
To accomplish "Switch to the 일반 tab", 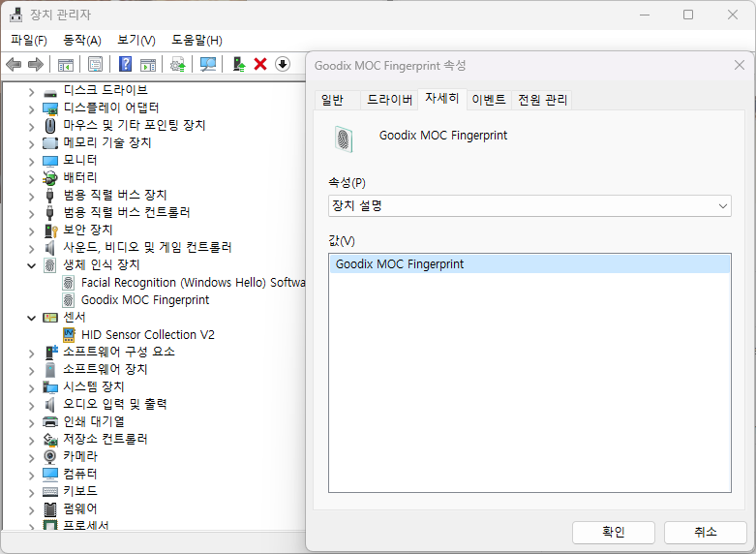I will [x=337, y=100].
